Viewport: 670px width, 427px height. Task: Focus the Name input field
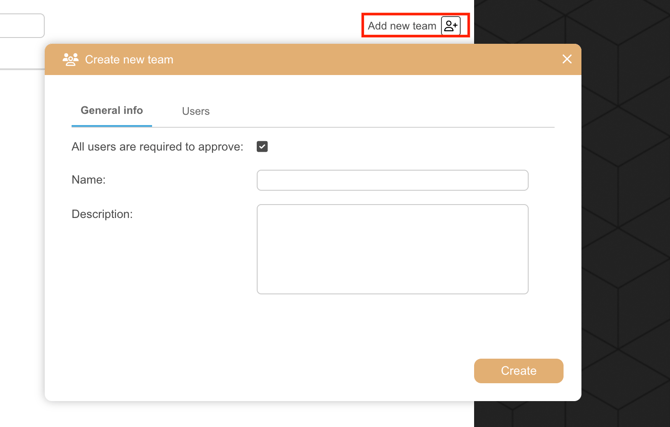pyautogui.click(x=392, y=180)
